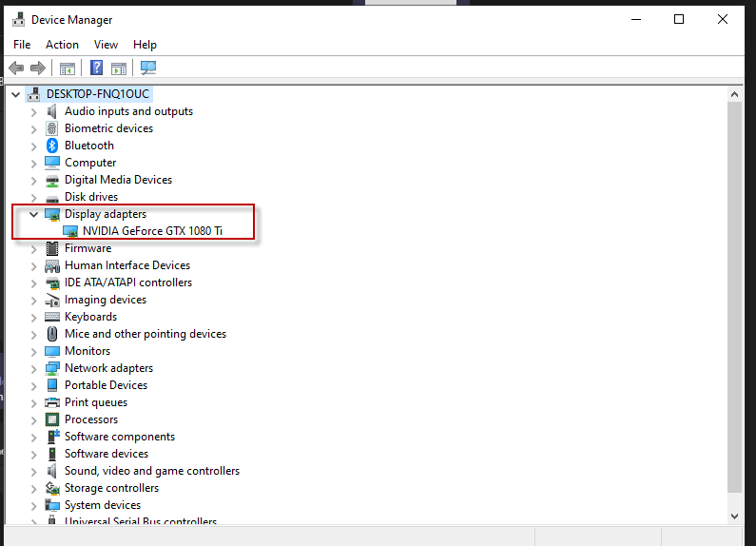The image size is (756, 546).
Task: Collapse the DESKTOP-FNQ1OUC root node
Action: (16, 94)
